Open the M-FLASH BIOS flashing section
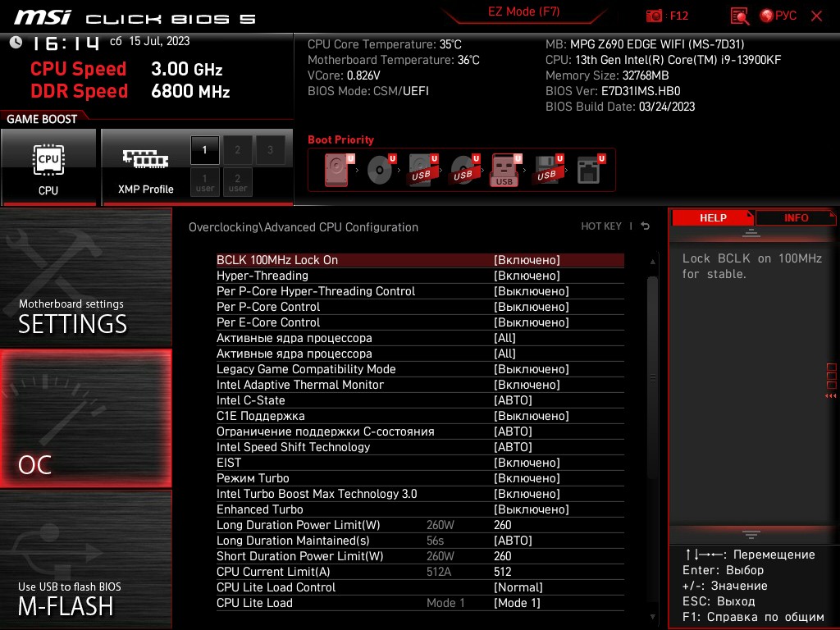Viewport: 840px width, 630px height. coord(85,559)
